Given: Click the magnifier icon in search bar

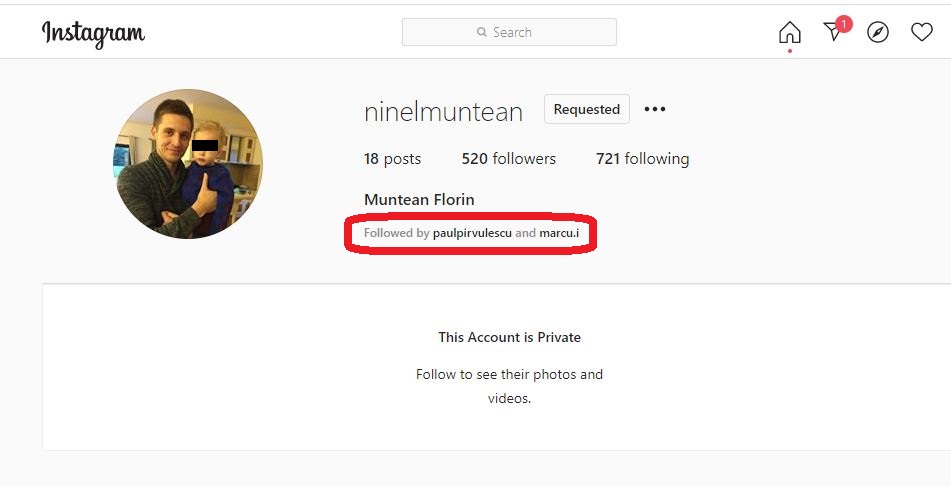Looking at the screenshot, I should [482, 33].
